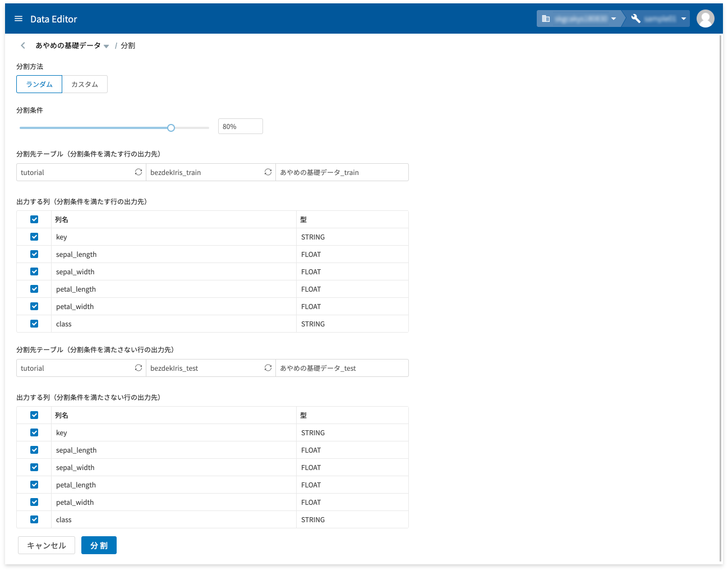Viewport: 728px width, 571px height.
Task: Uncheck petal_length in the test output table
Action: (34, 485)
